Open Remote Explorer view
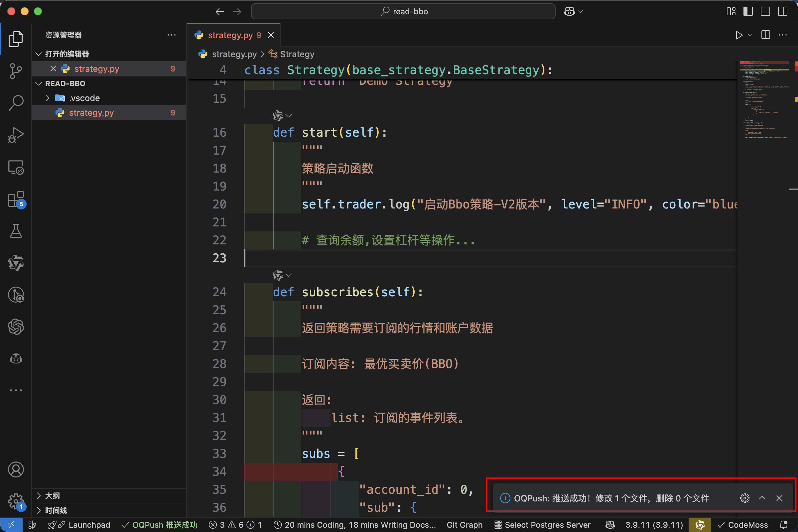Viewport: 798px width, 532px height. click(16, 167)
